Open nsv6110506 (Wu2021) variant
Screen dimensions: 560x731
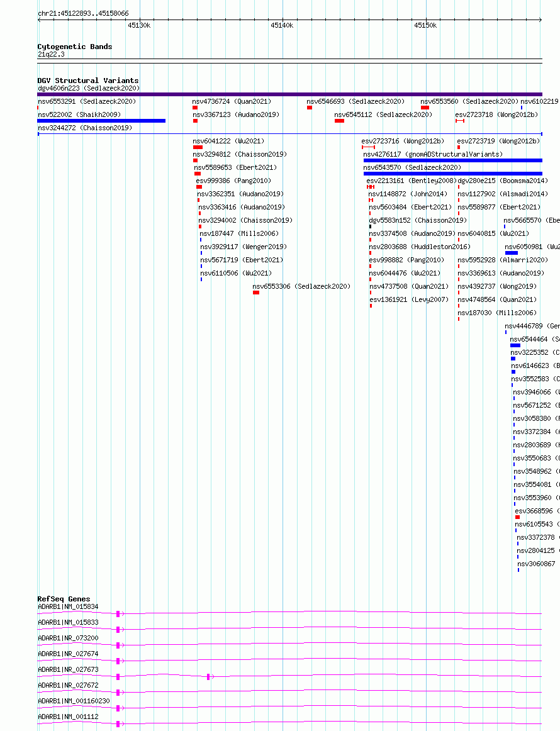[237, 273]
